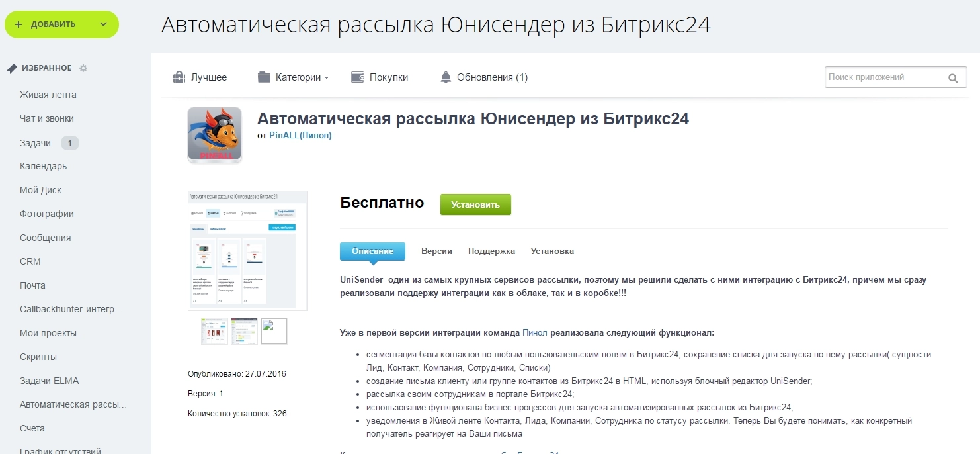Screen dimensions: 980x454
Task: Click the Обновления bell icon
Action: click(446, 77)
